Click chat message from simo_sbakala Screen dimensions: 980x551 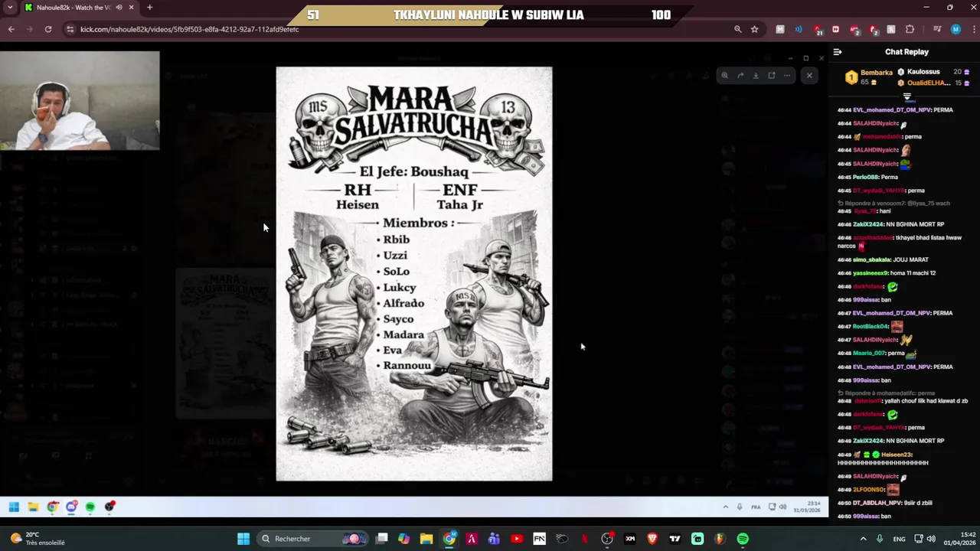[x=883, y=259]
